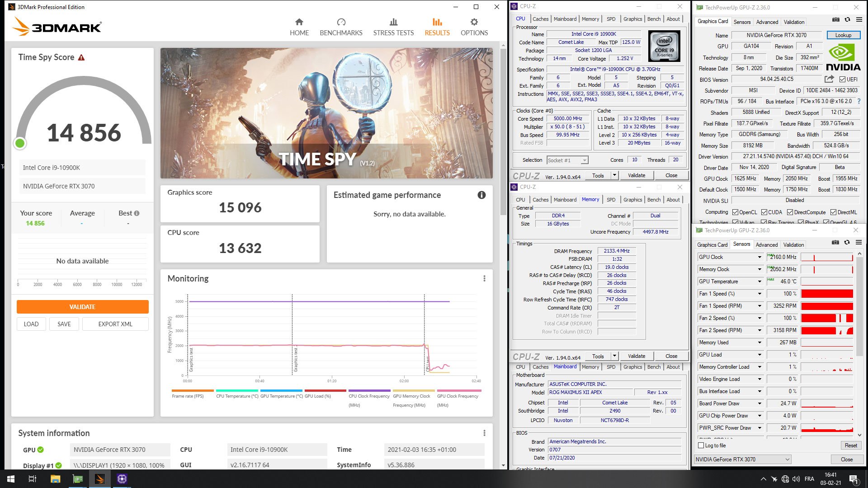The height and width of the screenshot is (488, 868).
Task: Expand the Memory Used sensor dropdown
Action: tap(759, 343)
